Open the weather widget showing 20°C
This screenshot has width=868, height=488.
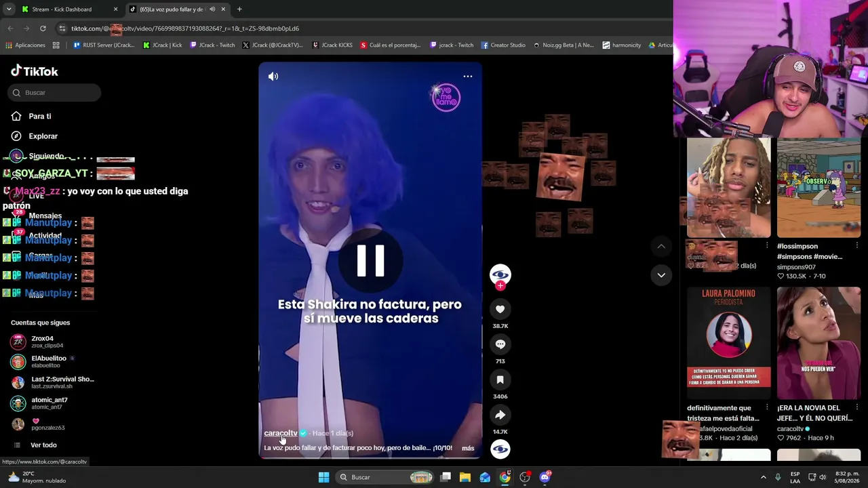(37, 477)
